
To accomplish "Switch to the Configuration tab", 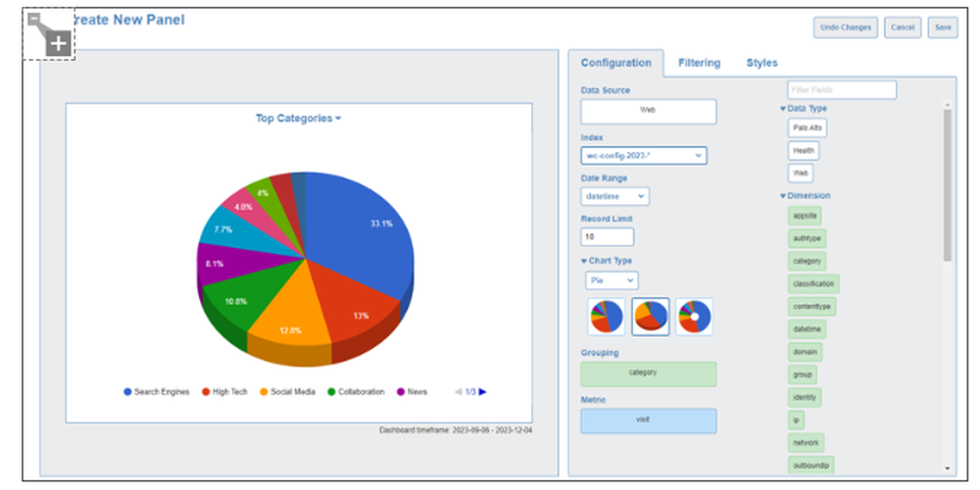I will (x=615, y=63).
